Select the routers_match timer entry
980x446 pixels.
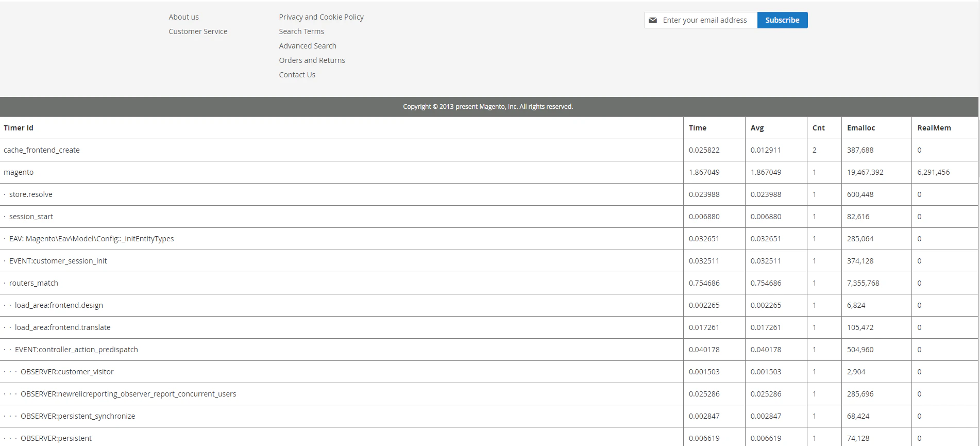point(33,283)
